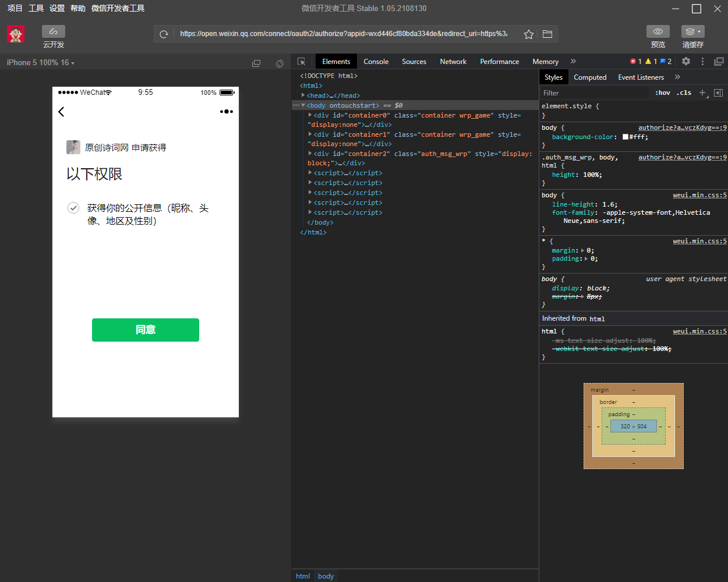Screen dimensions: 728x582
Task: Toggle the .cls class editor button
Action: pyautogui.click(x=684, y=93)
